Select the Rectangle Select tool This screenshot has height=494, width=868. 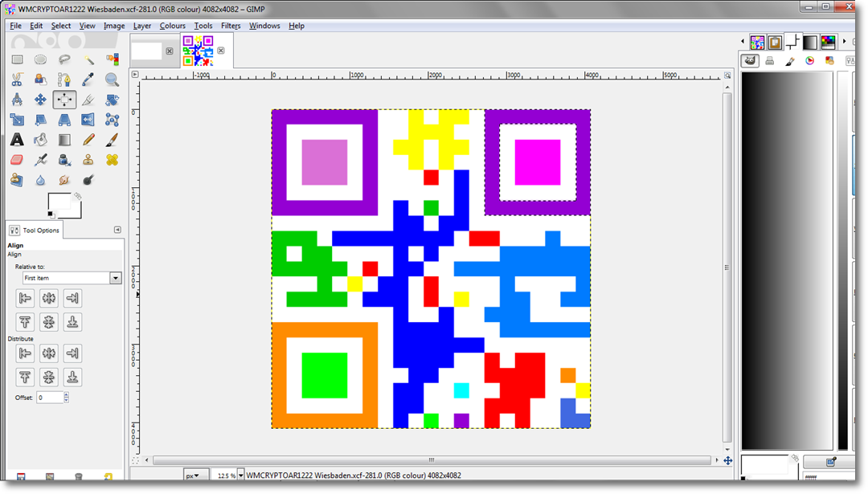(17, 59)
